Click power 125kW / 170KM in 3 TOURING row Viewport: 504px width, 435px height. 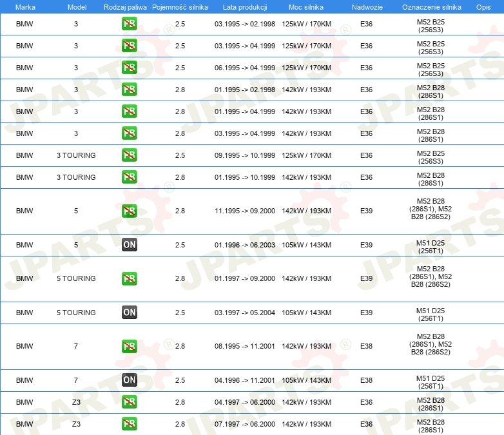307,155
